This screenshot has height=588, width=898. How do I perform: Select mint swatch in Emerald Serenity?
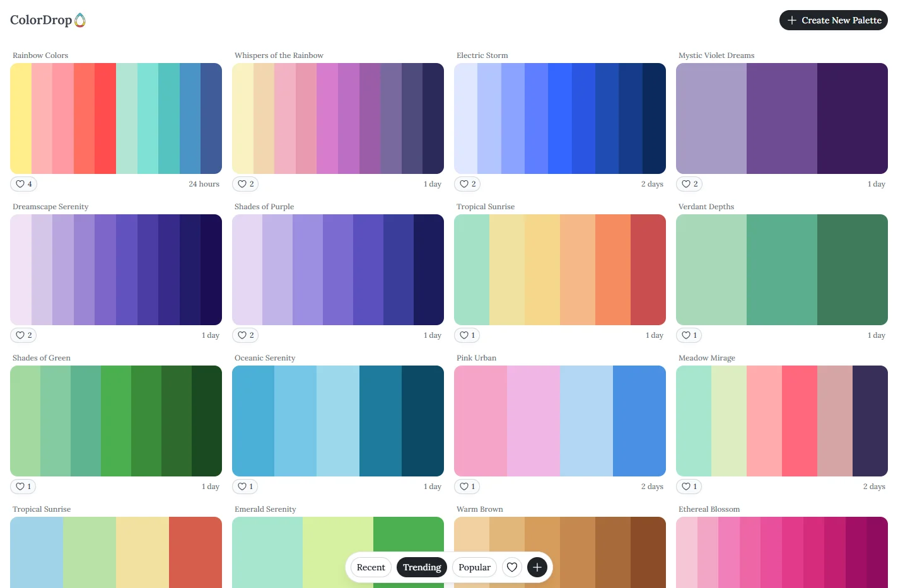(267, 552)
